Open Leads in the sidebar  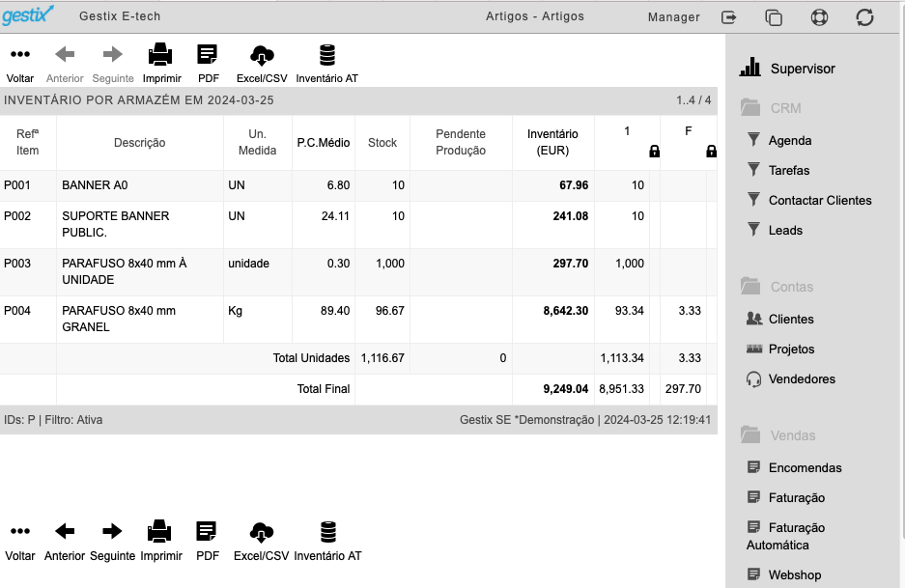pyautogui.click(x=785, y=230)
